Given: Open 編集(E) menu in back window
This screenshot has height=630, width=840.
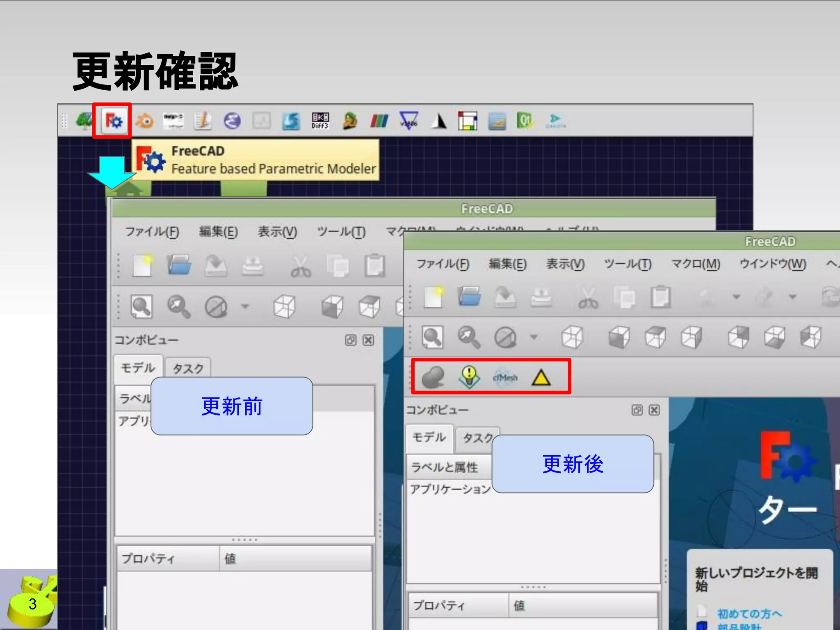Looking at the screenshot, I should click(x=218, y=232).
